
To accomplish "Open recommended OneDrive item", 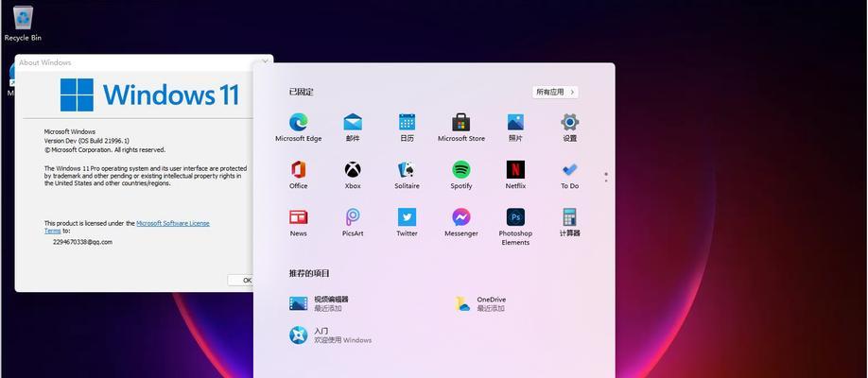I will tap(480, 303).
